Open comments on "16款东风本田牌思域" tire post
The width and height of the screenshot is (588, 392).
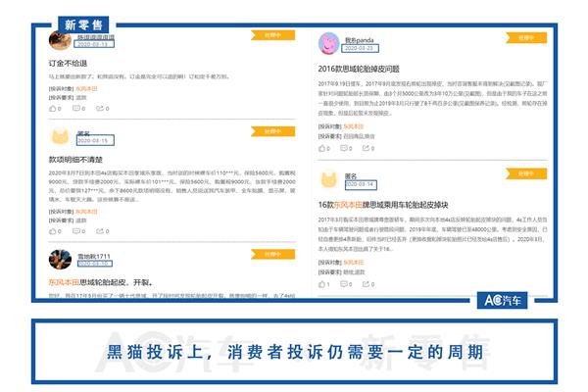(x=346, y=284)
